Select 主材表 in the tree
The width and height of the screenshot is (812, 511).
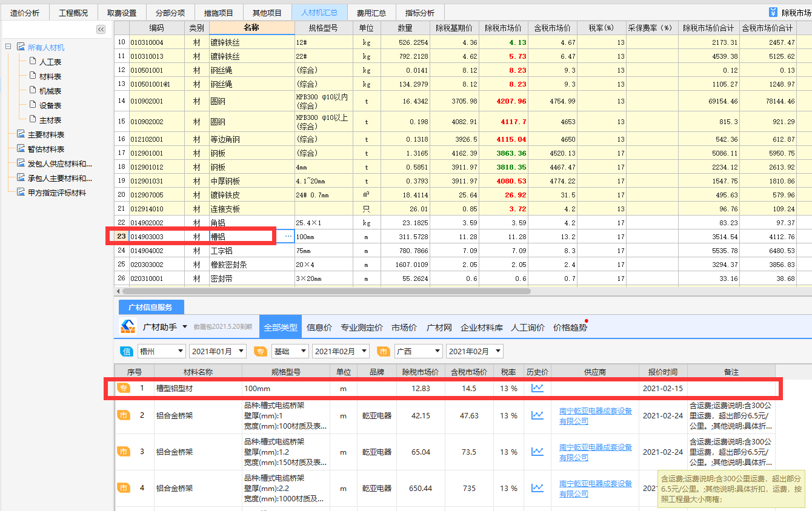click(50, 120)
